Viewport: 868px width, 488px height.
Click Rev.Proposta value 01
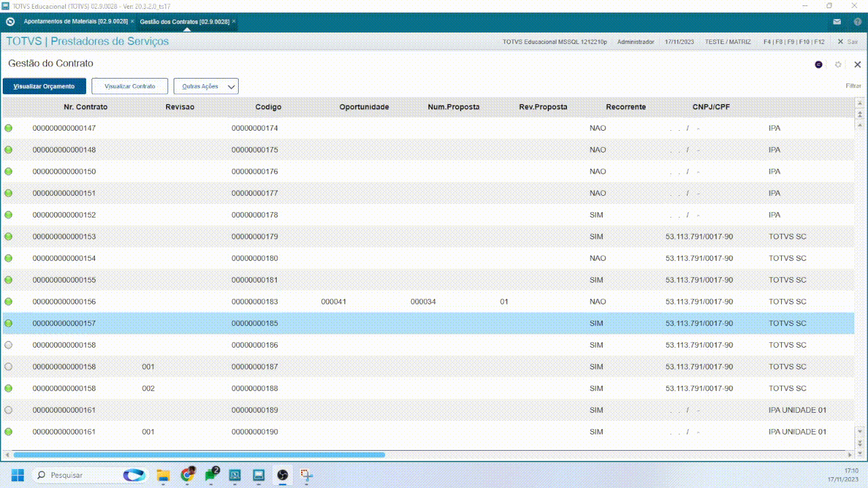pos(504,302)
